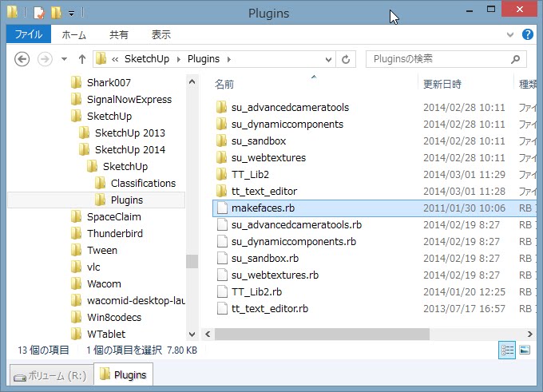Click the Properties icon in the quick access toolbar

tap(39, 13)
